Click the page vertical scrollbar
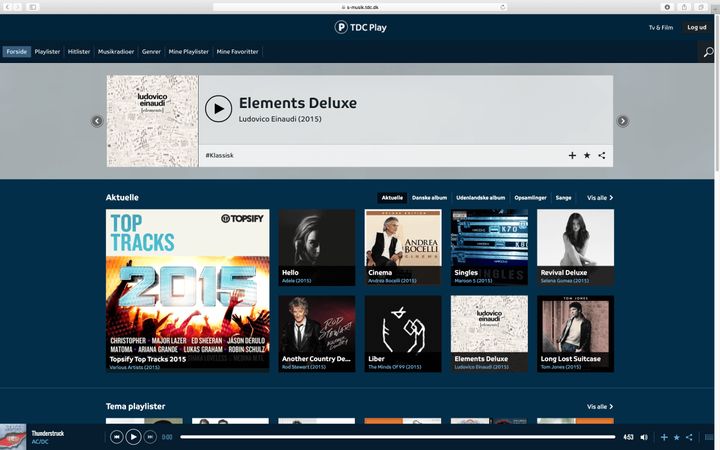720x450 pixels. [717, 92]
